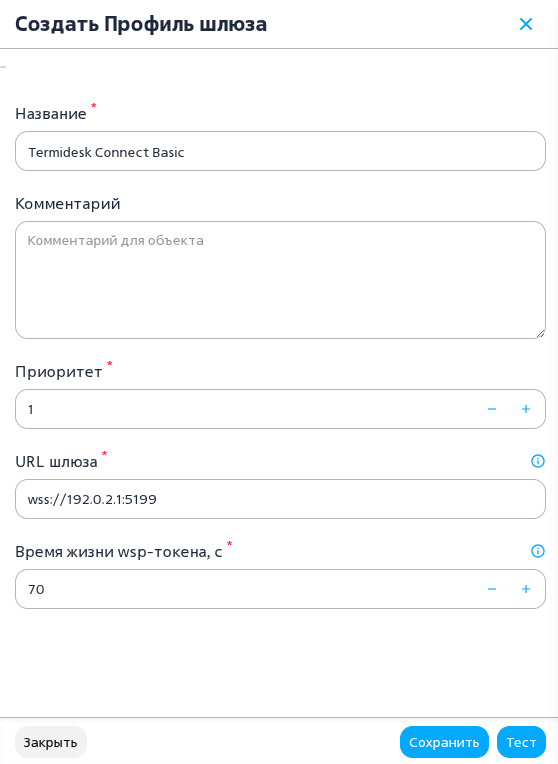Decrease wsp-token lifetime with minus icon
The image size is (558, 764).
click(492, 589)
